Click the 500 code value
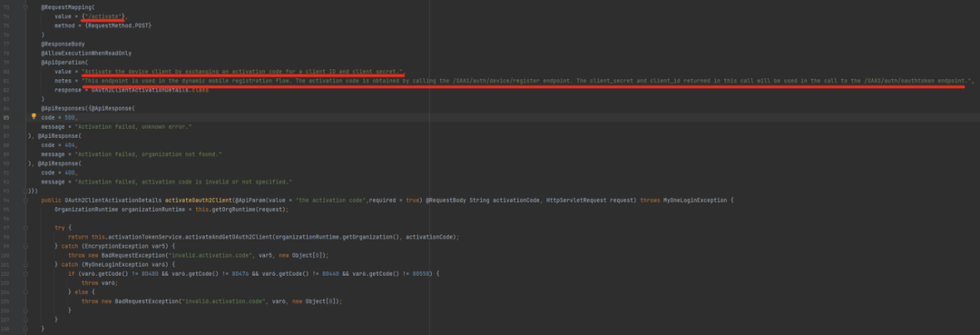This screenshot has height=335, width=980. (x=69, y=117)
